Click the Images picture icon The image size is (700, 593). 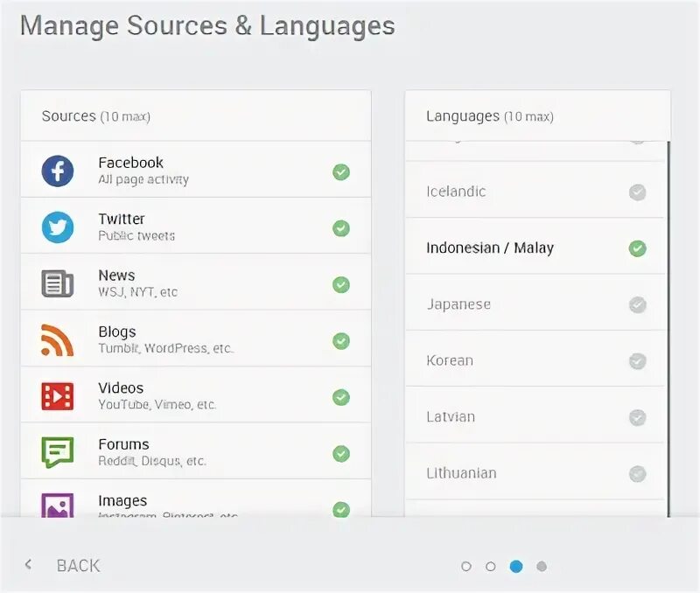(58, 506)
